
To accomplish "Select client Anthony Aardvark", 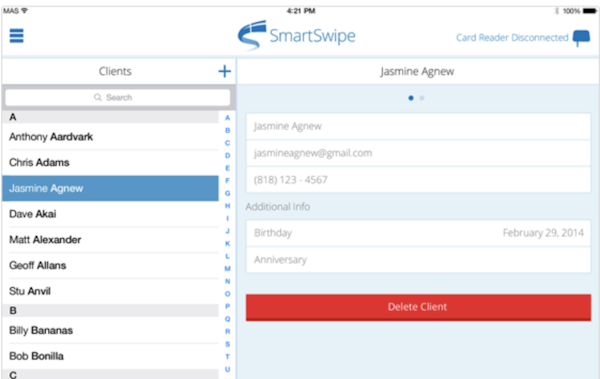I will 110,137.
